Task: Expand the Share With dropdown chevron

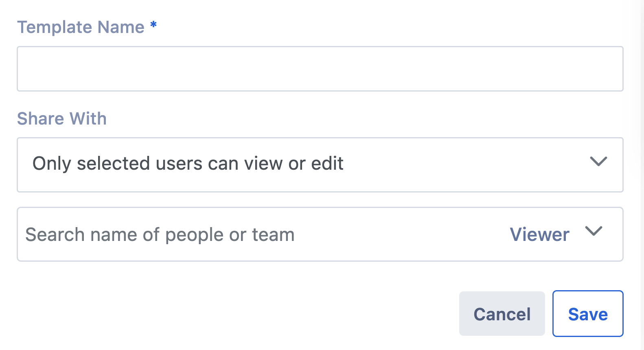Action: tap(598, 162)
